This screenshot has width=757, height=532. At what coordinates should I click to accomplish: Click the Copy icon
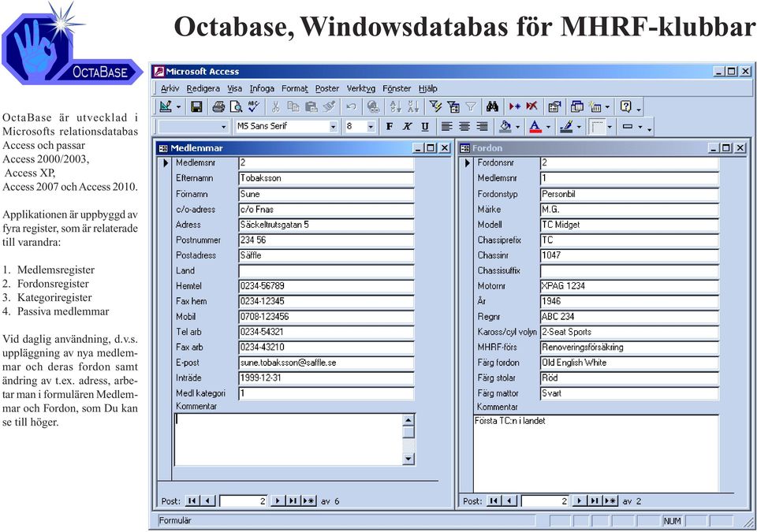(x=293, y=106)
